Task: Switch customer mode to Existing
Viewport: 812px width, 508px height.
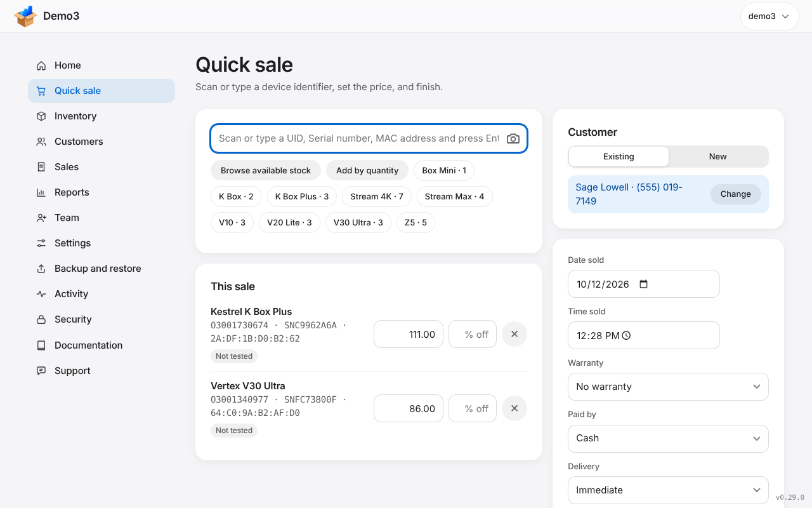Action: (619, 156)
